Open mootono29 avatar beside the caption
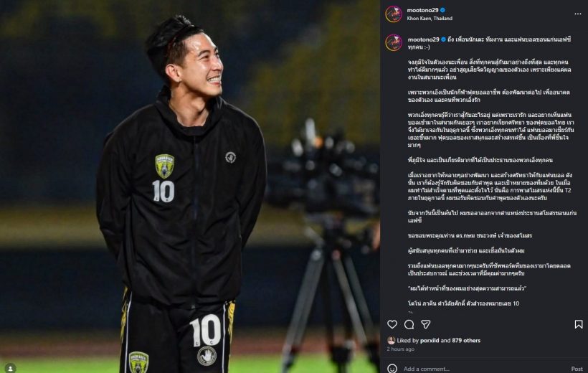 point(394,42)
